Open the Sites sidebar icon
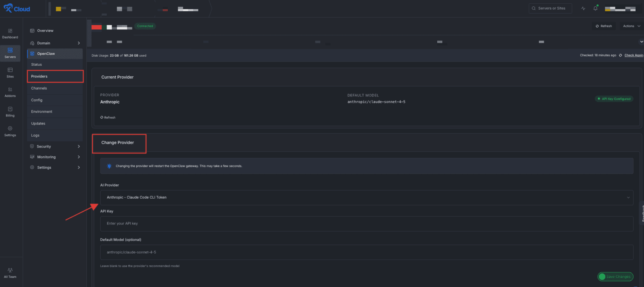 [10, 70]
